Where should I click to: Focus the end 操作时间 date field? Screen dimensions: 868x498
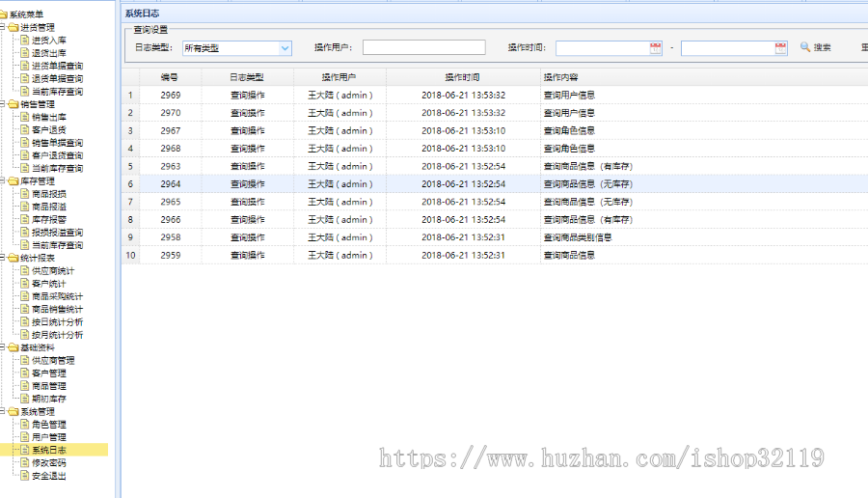point(734,48)
